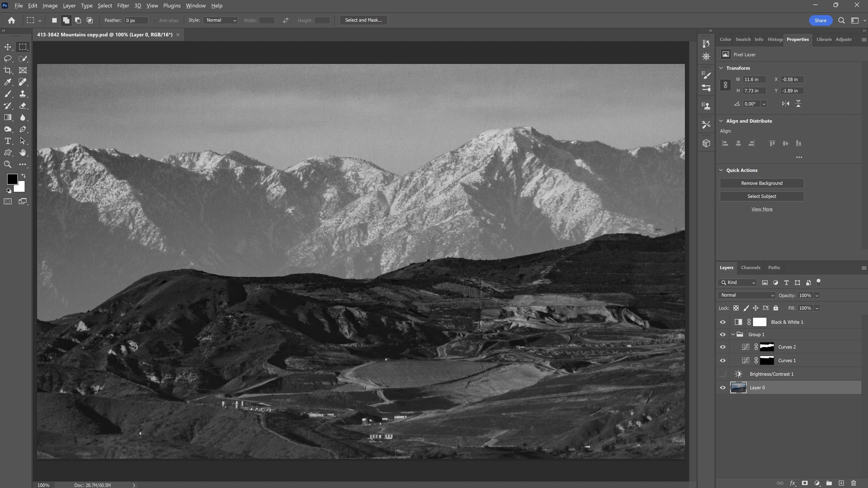Click the Flip horizontal icon in Transform
The height and width of the screenshot is (488, 868).
785,104
